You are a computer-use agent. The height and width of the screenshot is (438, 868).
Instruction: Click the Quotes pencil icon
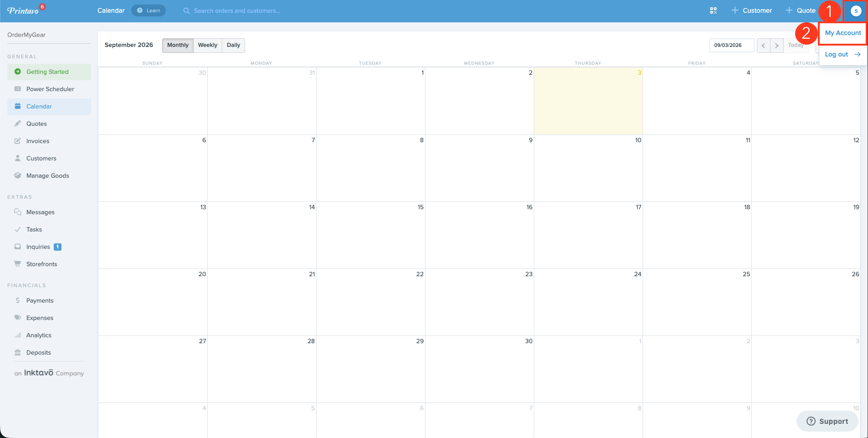(x=18, y=124)
